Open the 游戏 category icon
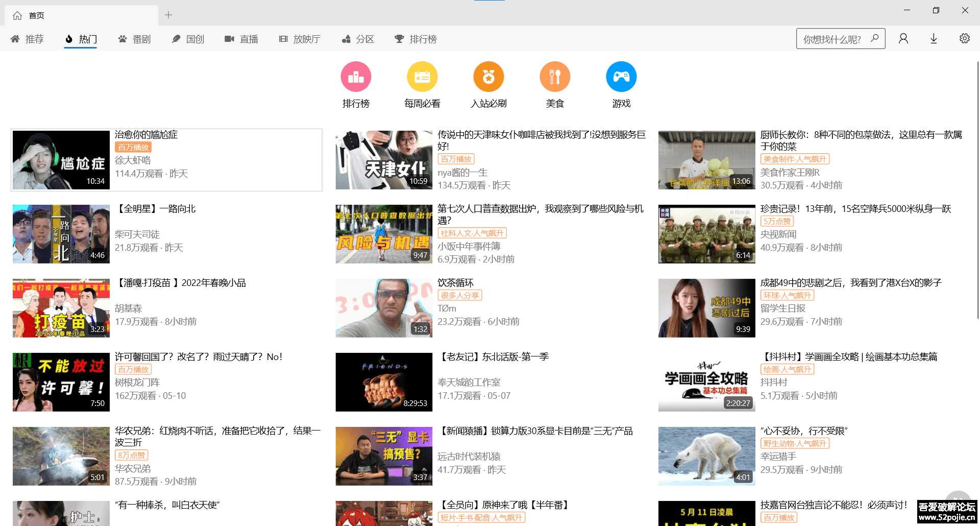The width and height of the screenshot is (980, 526). [x=621, y=76]
